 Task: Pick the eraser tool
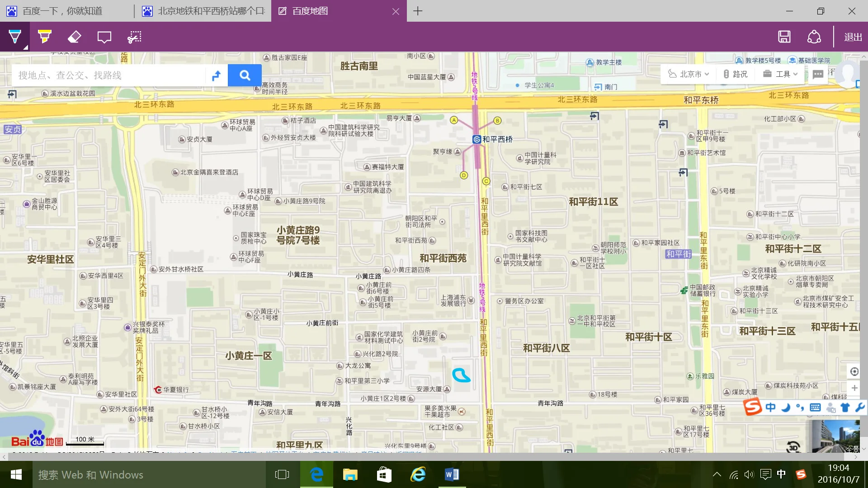74,37
